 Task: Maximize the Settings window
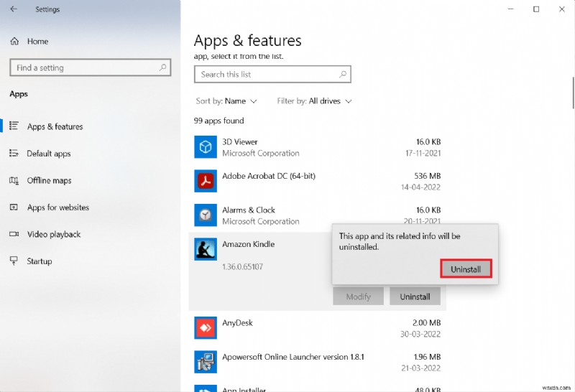tap(536, 9)
